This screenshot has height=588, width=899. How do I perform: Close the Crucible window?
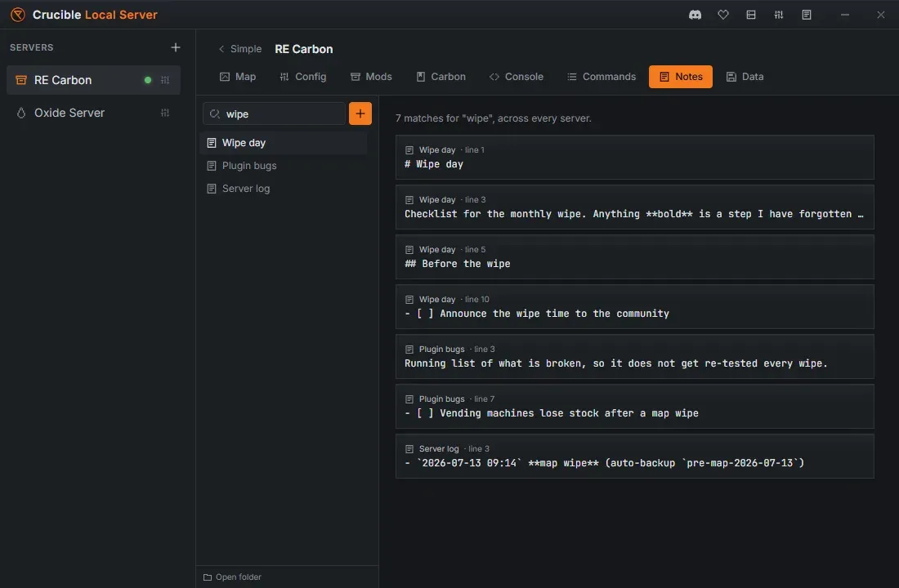(x=881, y=15)
